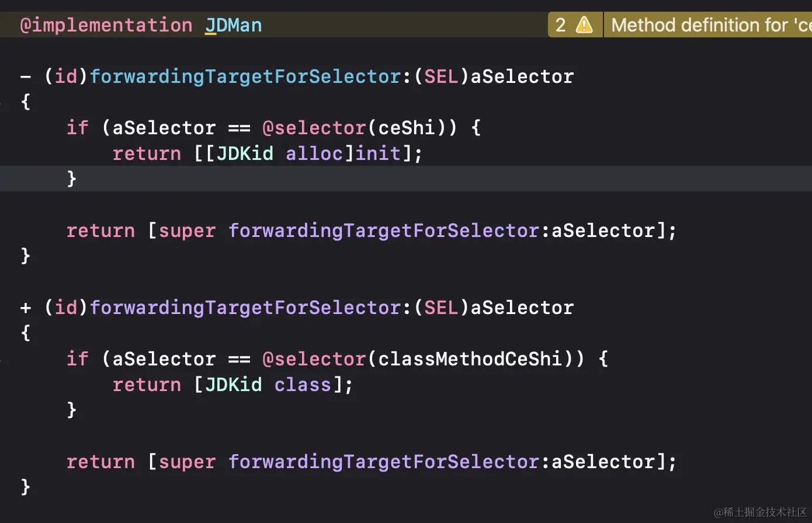The image size is (812, 523).
Task: Click the minus sign of the instance method
Action: (x=26, y=76)
